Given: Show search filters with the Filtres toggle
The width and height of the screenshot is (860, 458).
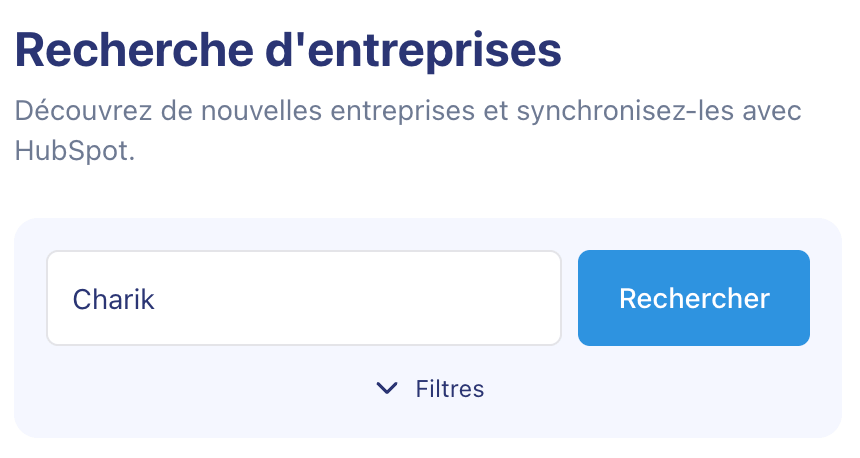Looking at the screenshot, I should point(430,389).
